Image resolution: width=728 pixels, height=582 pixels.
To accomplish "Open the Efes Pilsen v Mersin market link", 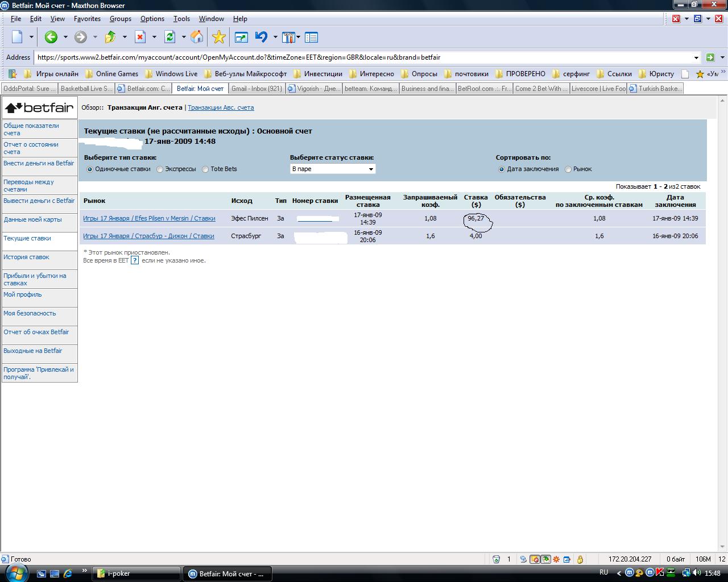I will pyautogui.click(x=149, y=218).
